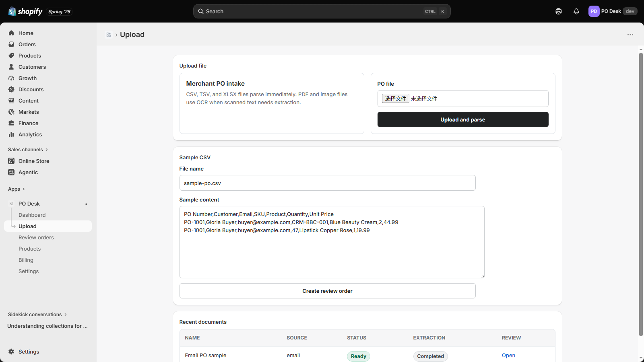The width and height of the screenshot is (644, 362).
Task: Click the Ready status badge
Action: 359,356
